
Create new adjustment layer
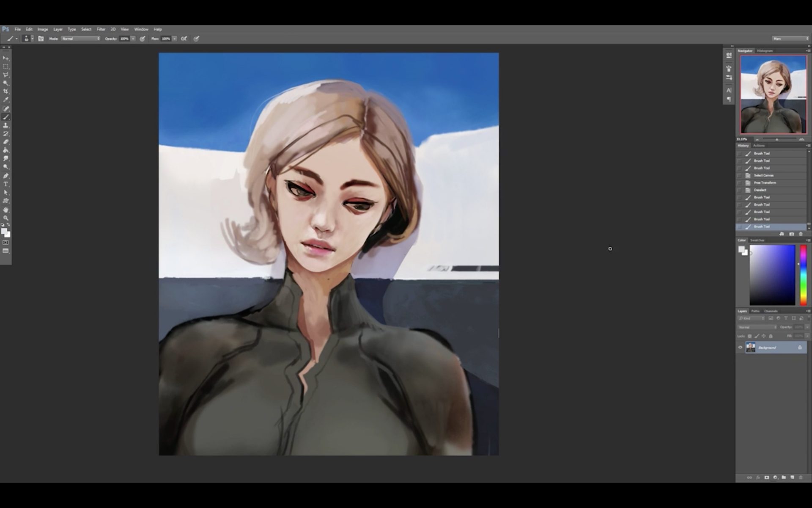tap(776, 478)
